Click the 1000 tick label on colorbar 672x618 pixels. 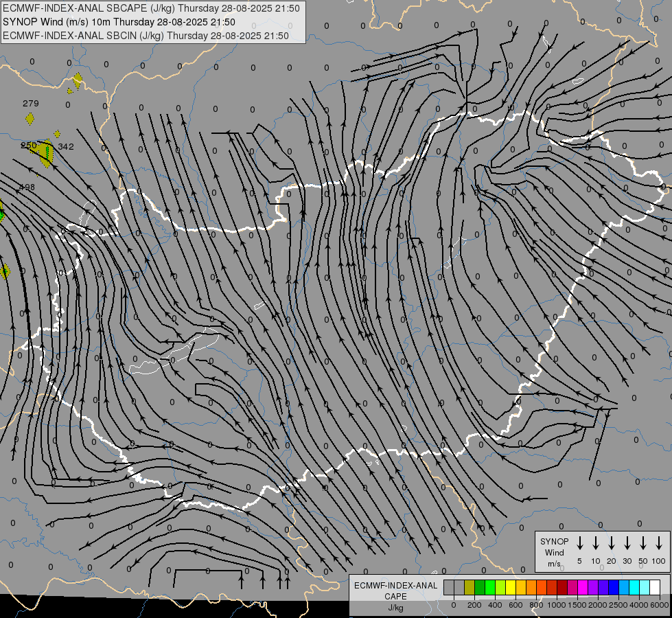(x=556, y=605)
